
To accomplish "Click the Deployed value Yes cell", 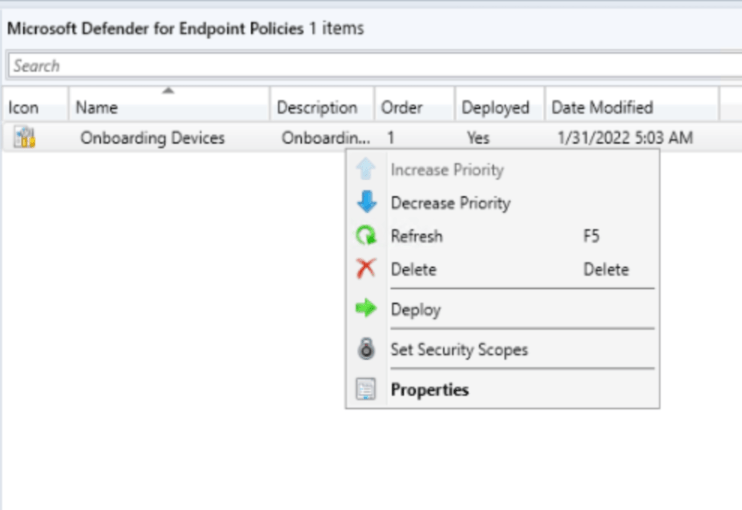I will pos(478,138).
